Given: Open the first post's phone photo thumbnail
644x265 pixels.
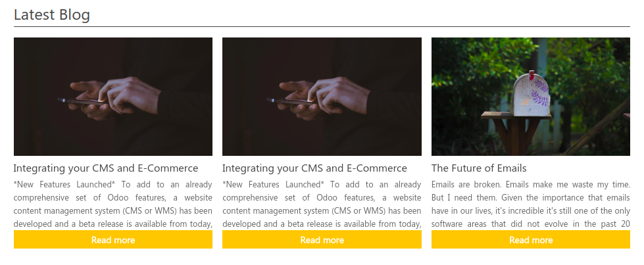Looking at the screenshot, I should (x=113, y=97).
